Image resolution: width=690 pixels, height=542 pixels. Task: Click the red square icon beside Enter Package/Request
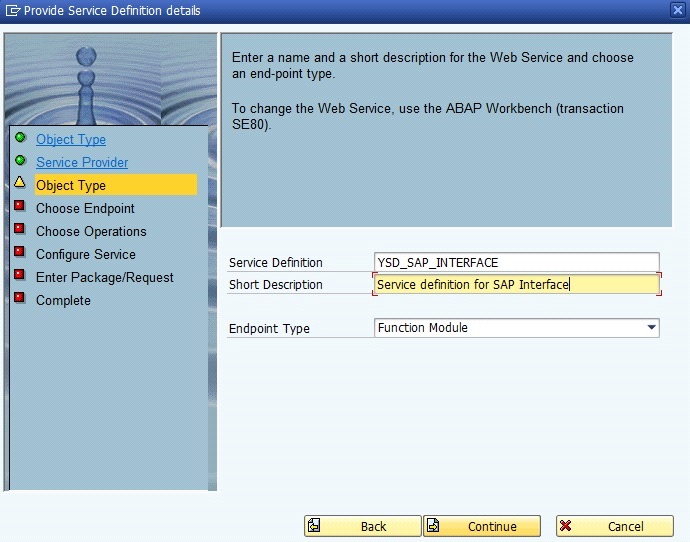coord(20,276)
